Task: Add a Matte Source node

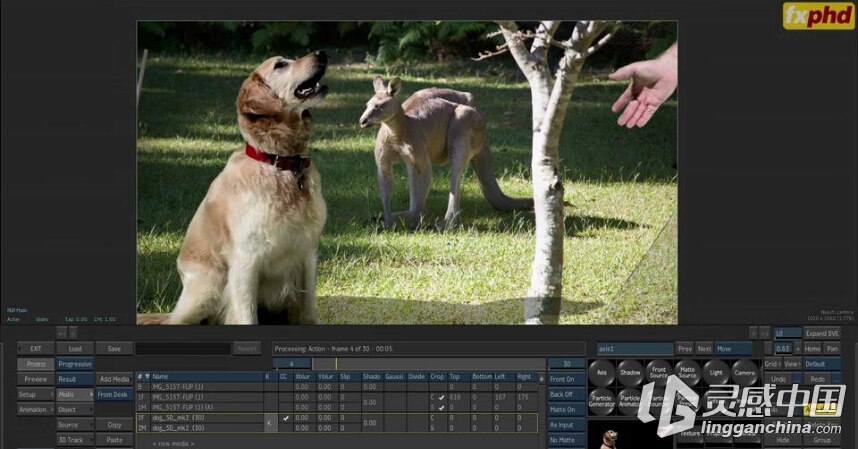Action: click(687, 373)
